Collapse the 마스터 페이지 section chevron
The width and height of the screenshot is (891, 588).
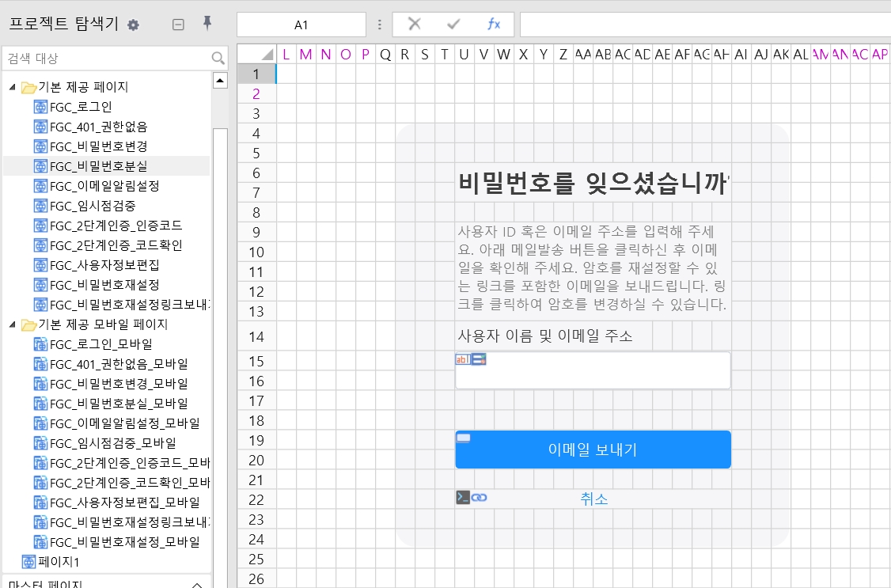coord(198,584)
